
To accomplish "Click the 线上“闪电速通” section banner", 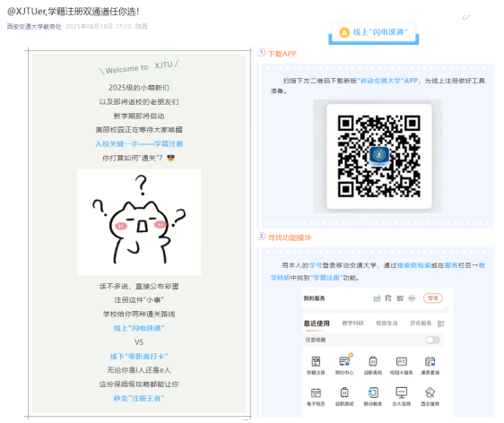I will pos(373,33).
